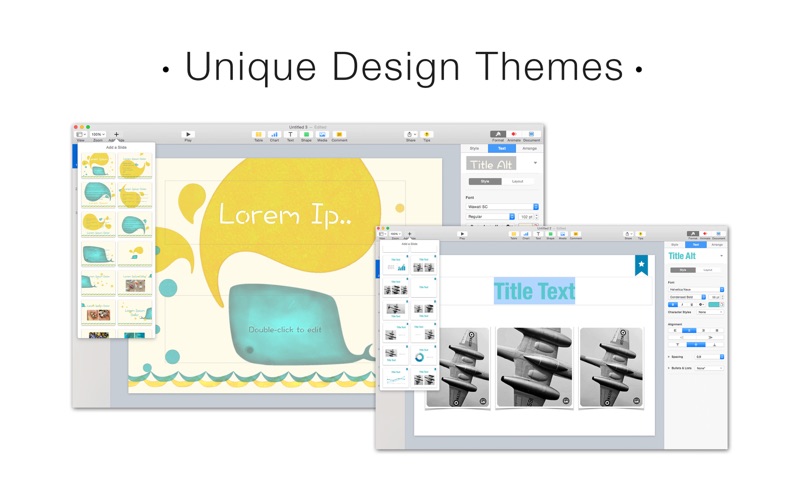This screenshot has height=500, width=800.
Task: Open Regular typeface dropdown in whale-theme window
Action: (490, 217)
